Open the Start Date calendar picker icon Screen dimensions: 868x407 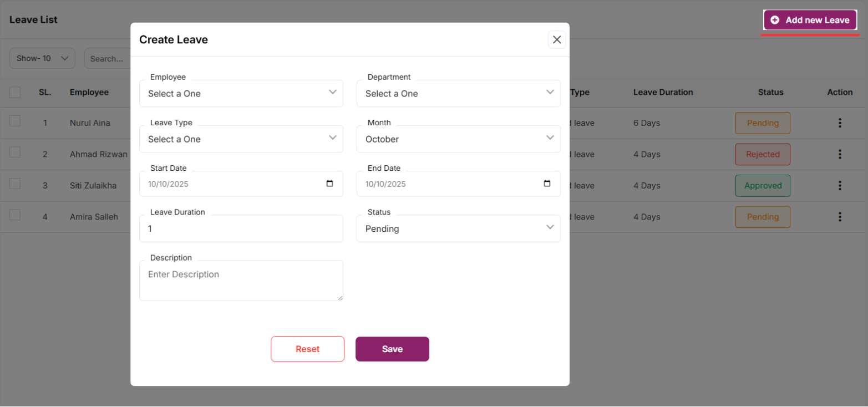(330, 184)
